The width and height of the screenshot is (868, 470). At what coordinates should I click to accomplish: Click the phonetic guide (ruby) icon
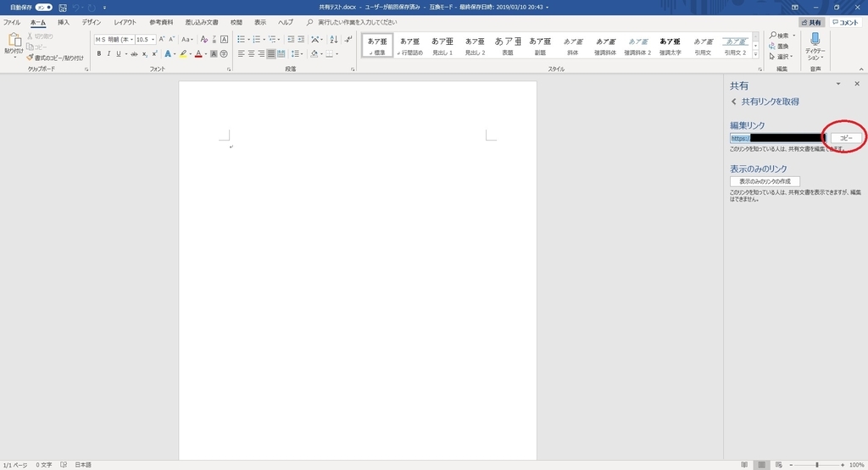click(x=214, y=39)
